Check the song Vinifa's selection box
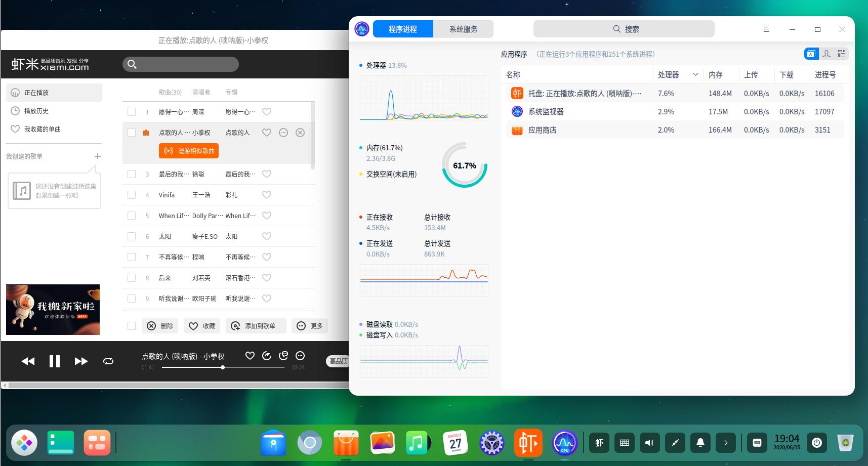Image resolution: width=868 pixels, height=466 pixels. coord(132,195)
